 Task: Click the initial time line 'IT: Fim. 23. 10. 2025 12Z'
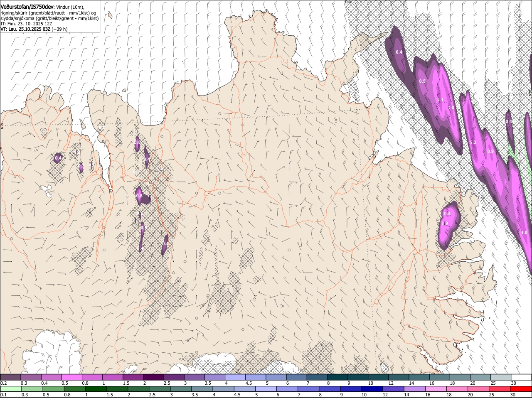pos(26,24)
